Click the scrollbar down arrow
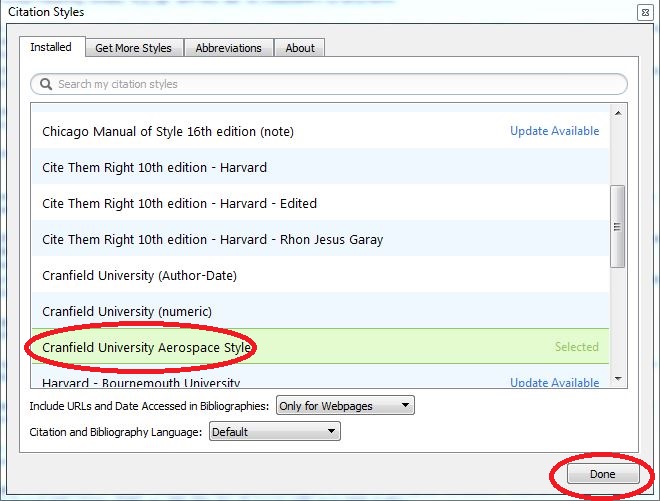Screen dimensions: 660x501 tap(618, 379)
